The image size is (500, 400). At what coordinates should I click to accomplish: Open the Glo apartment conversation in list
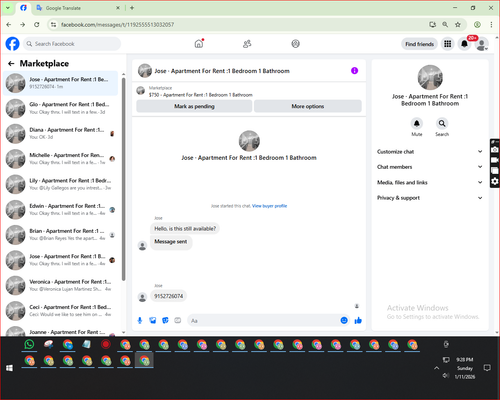pyautogui.click(x=61, y=108)
